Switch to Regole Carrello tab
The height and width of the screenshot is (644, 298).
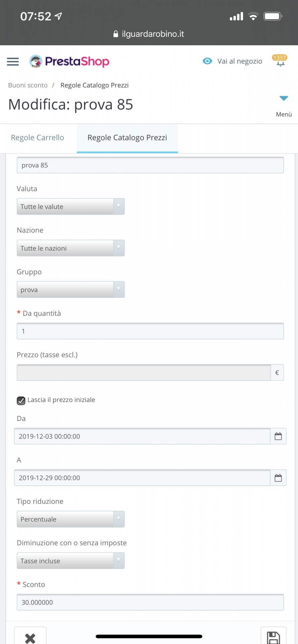tap(38, 138)
